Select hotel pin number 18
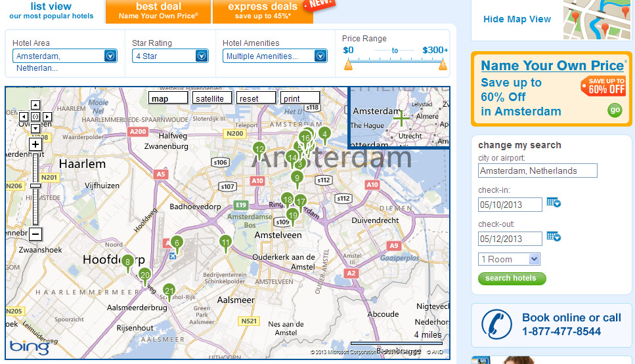635x364 pixels. pos(288,200)
